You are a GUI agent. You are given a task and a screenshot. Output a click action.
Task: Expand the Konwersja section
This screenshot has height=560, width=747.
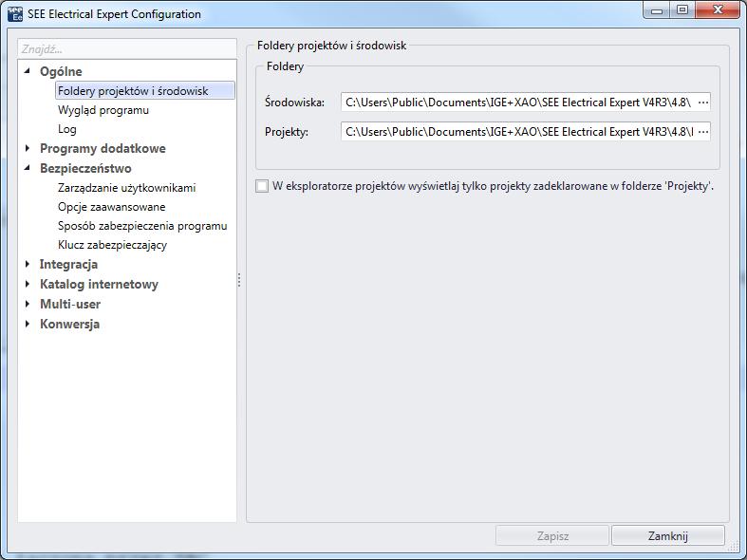point(28,324)
